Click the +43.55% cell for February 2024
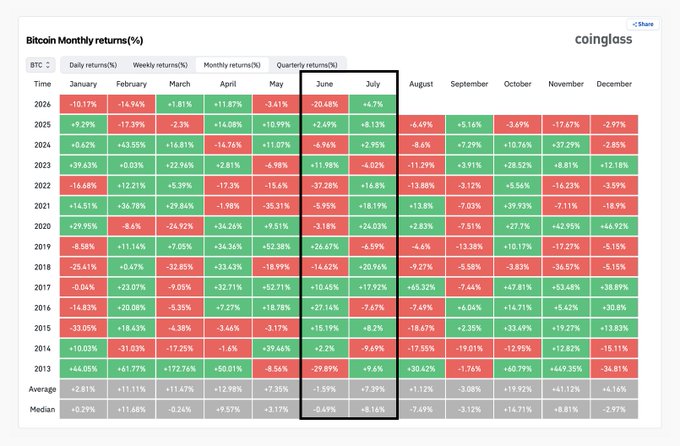The height and width of the screenshot is (446, 680). point(131,145)
